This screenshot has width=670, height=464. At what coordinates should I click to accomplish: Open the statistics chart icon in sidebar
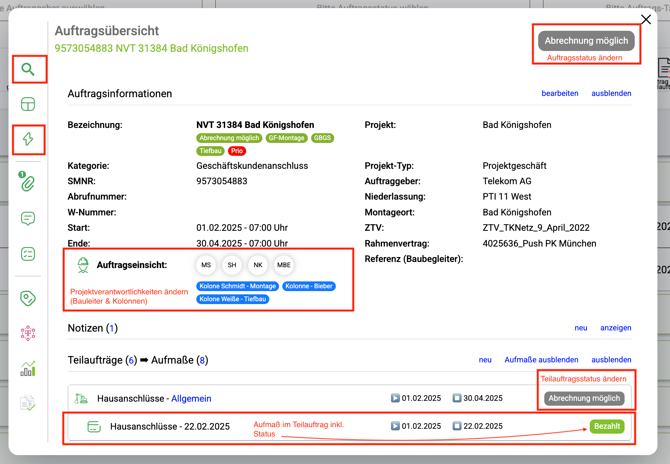[x=28, y=369]
